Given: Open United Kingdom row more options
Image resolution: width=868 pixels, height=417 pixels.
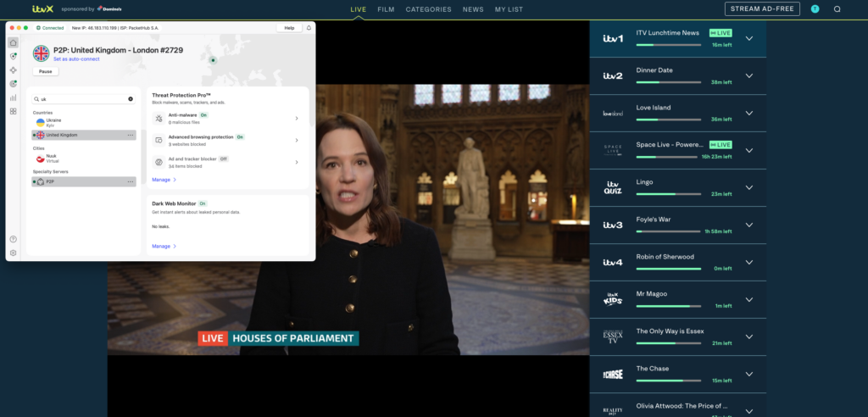Looking at the screenshot, I should click(x=131, y=135).
